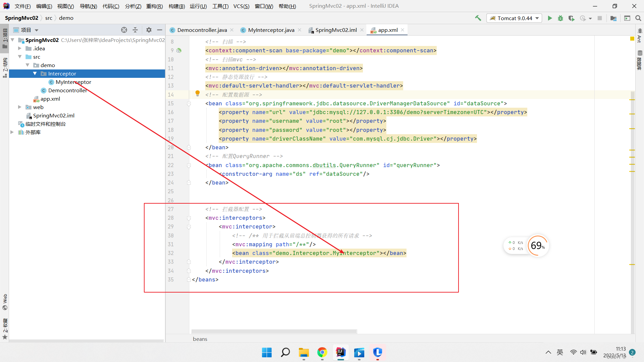Viewport: 644px width, 362px height.
Task: Select app.xml in the project tree
Action: (x=50, y=99)
